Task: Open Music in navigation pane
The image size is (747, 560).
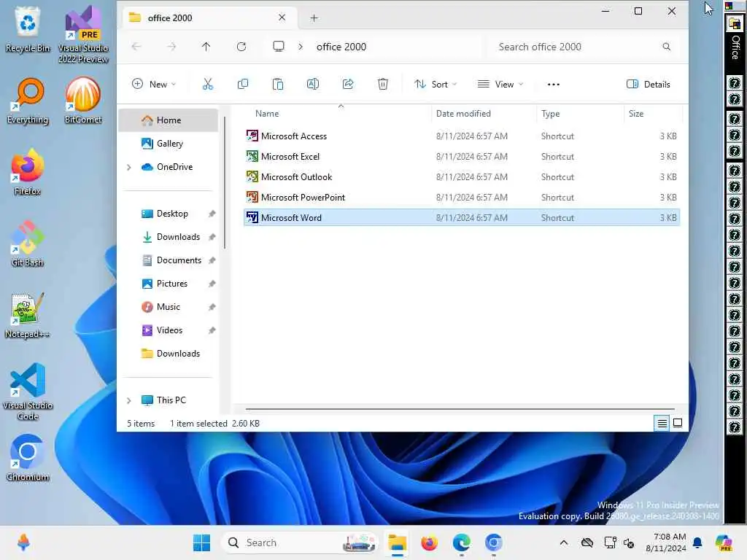Action: (x=169, y=307)
